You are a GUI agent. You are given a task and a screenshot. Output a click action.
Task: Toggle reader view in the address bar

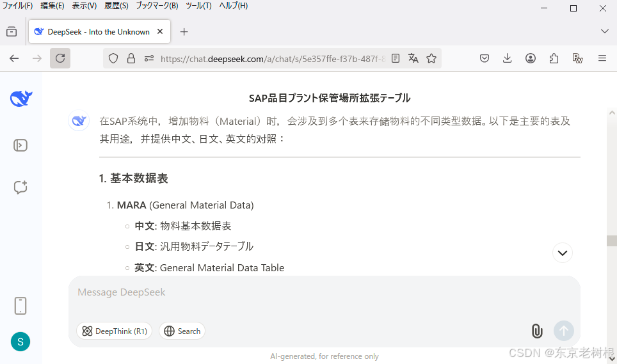[396, 59]
